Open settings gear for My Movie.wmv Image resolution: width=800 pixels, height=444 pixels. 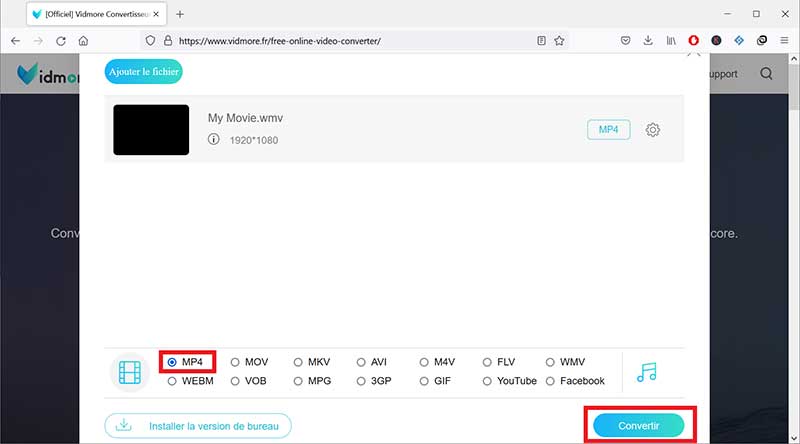653,130
